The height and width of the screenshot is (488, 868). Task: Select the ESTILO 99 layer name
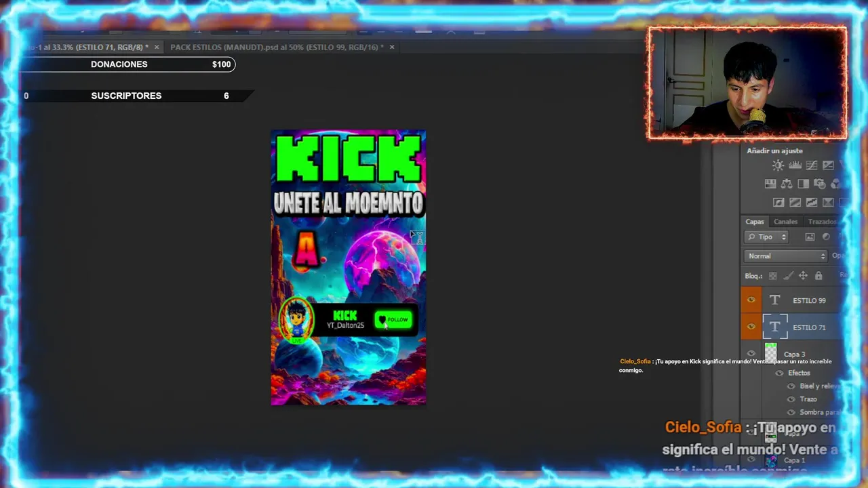pyautogui.click(x=809, y=300)
